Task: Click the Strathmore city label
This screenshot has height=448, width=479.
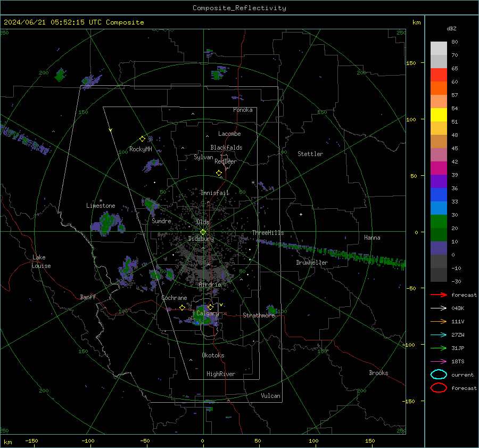Action: [259, 315]
